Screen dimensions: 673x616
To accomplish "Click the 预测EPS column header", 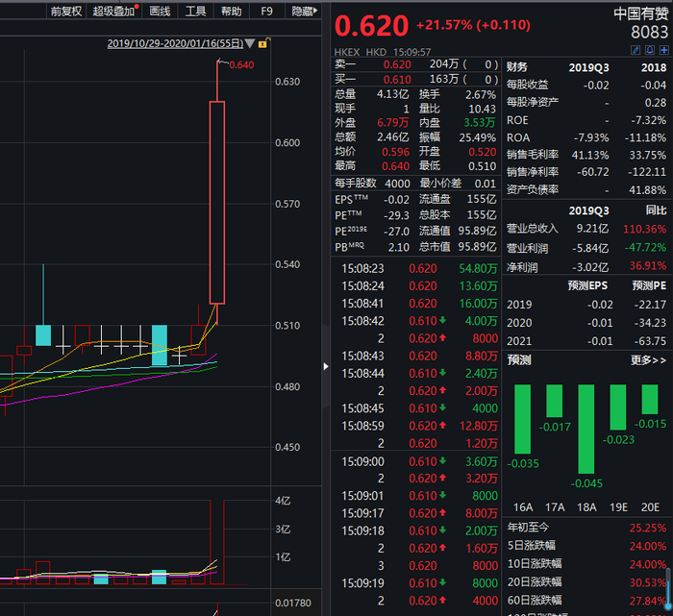I will 587,285.
